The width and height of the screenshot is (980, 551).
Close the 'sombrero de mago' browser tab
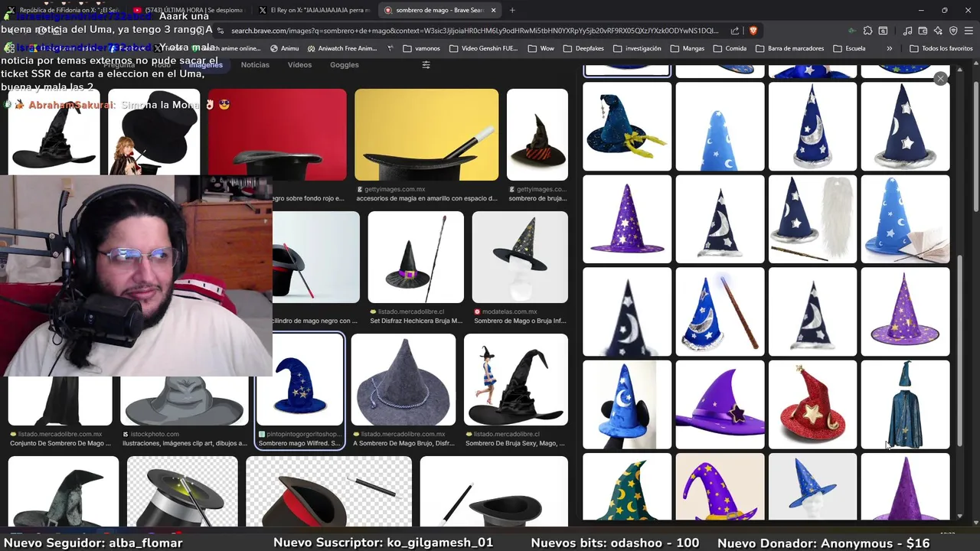493,10
